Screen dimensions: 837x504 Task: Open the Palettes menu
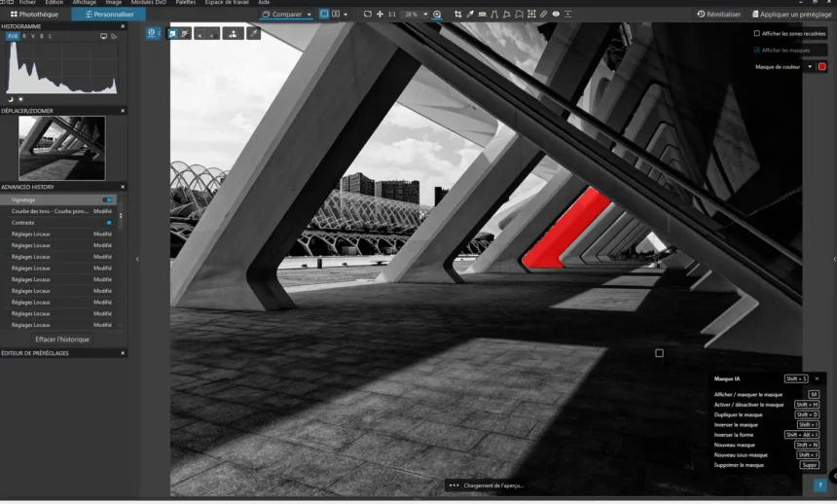(x=185, y=2)
